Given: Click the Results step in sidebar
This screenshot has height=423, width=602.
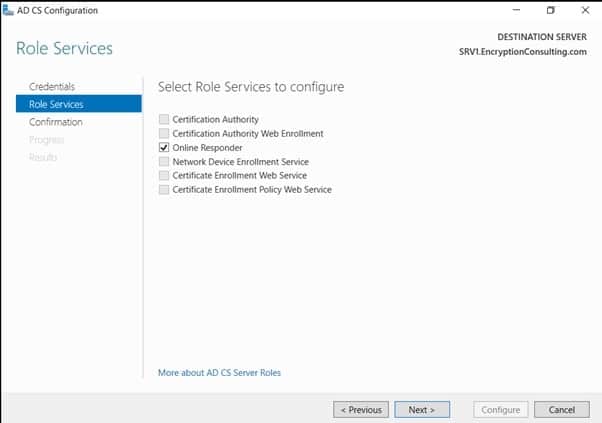Looking at the screenshot, I should [x=43, y=157].
